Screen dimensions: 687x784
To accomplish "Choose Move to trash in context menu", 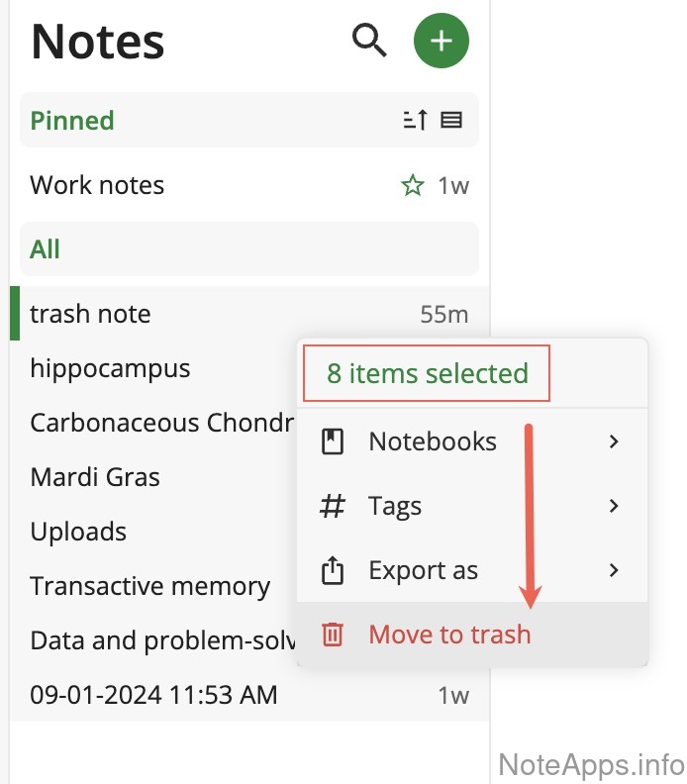I will (x=449, y=635).
